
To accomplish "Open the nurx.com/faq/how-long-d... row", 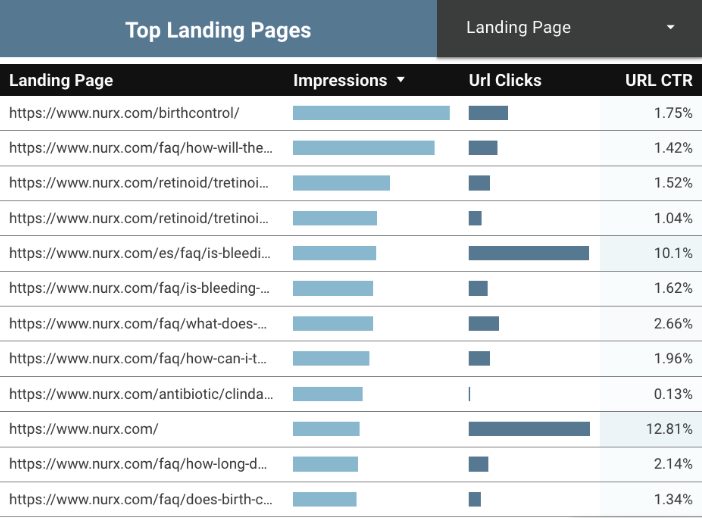I will [x=138, y=464].
